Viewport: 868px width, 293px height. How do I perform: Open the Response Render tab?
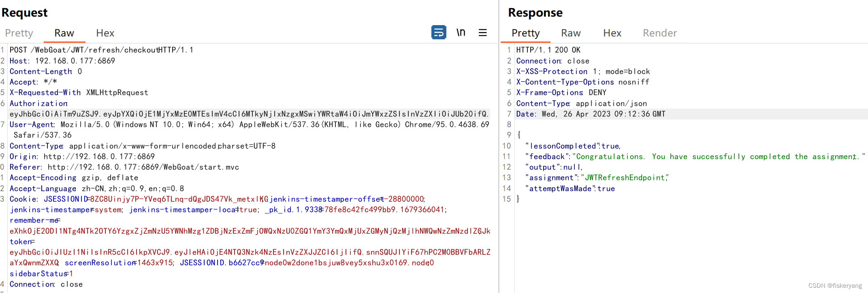tap(660, 33)
